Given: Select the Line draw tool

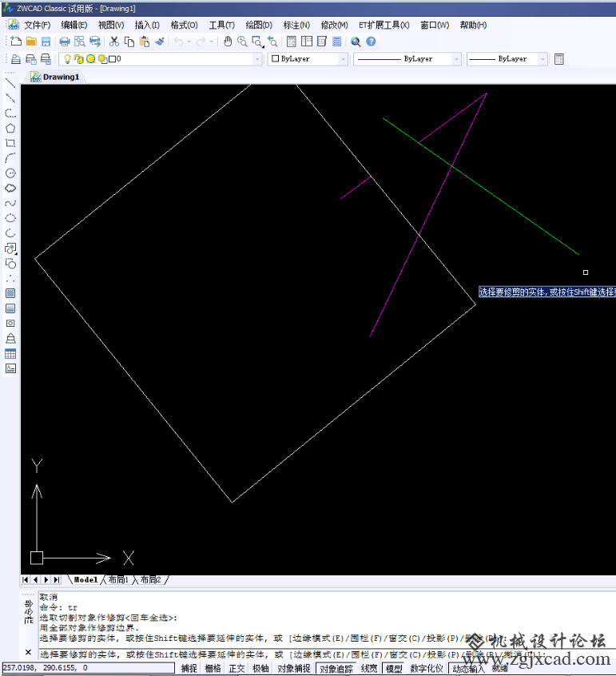Looking at the screenshot, I should click(10, 83).
